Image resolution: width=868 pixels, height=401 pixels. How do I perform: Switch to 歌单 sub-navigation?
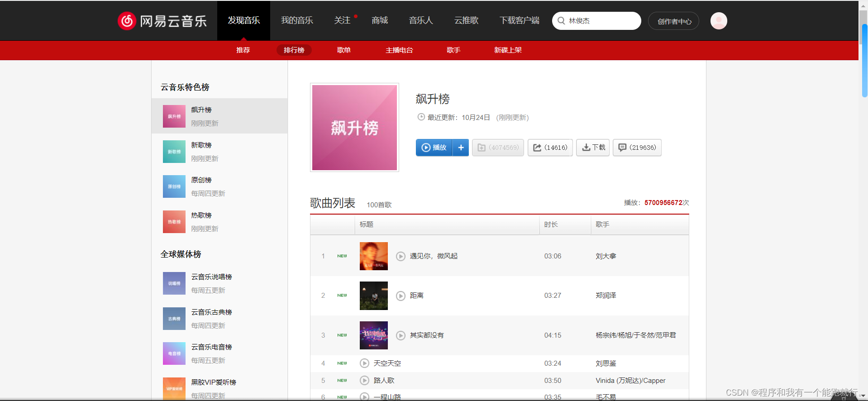(x=344, y=50)
